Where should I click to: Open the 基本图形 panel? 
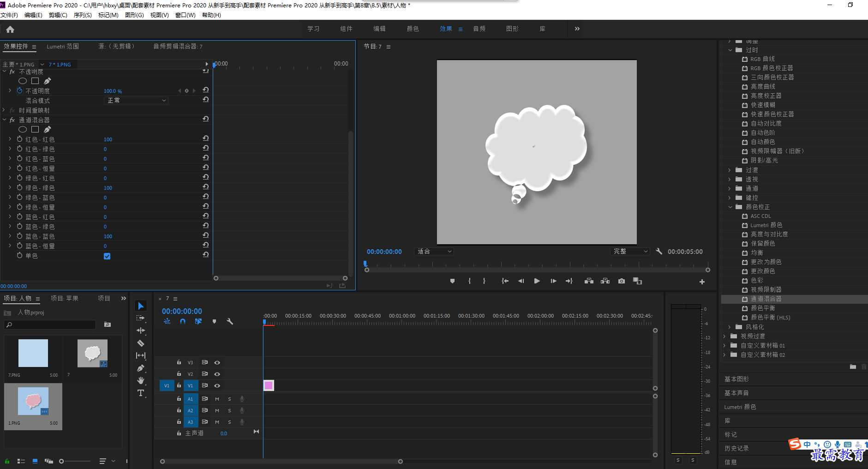click(x=736, y=379)
